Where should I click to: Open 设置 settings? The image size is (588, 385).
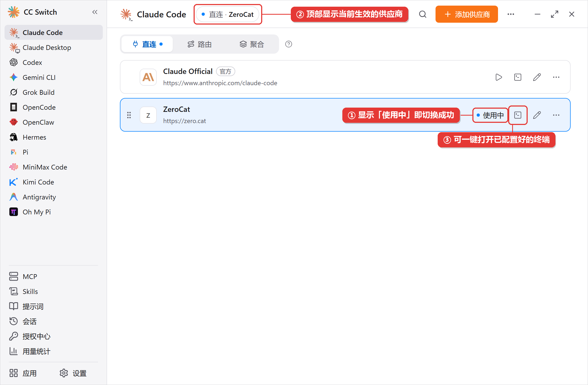[73, 373]
